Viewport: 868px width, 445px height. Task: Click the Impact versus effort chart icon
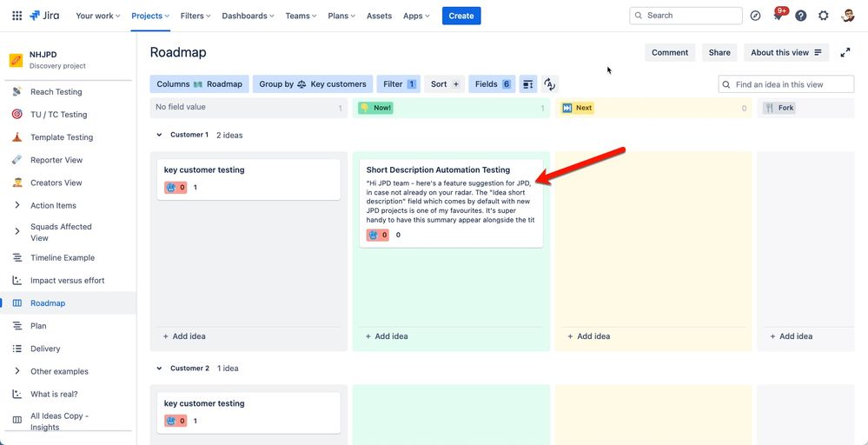(x=17, y=280)
